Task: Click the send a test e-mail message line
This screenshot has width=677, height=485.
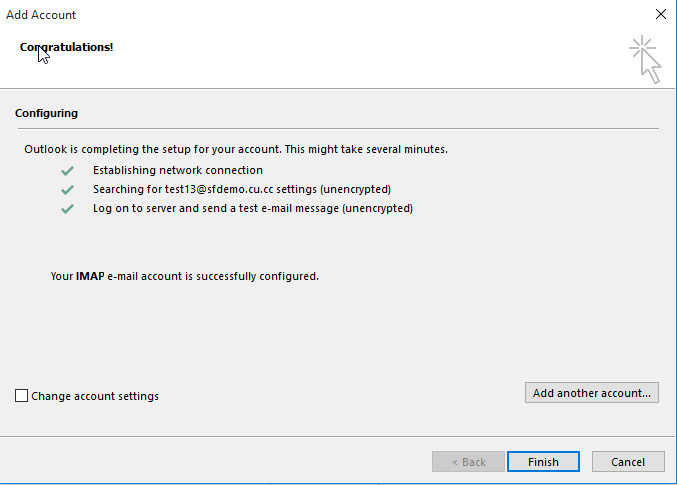Action: 253,209
